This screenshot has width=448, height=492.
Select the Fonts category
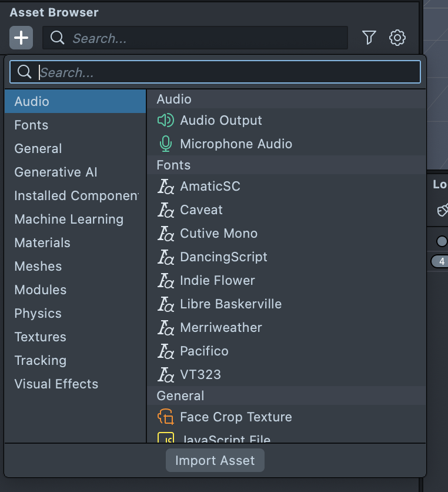pyautogui.click(x=32, y=125)
